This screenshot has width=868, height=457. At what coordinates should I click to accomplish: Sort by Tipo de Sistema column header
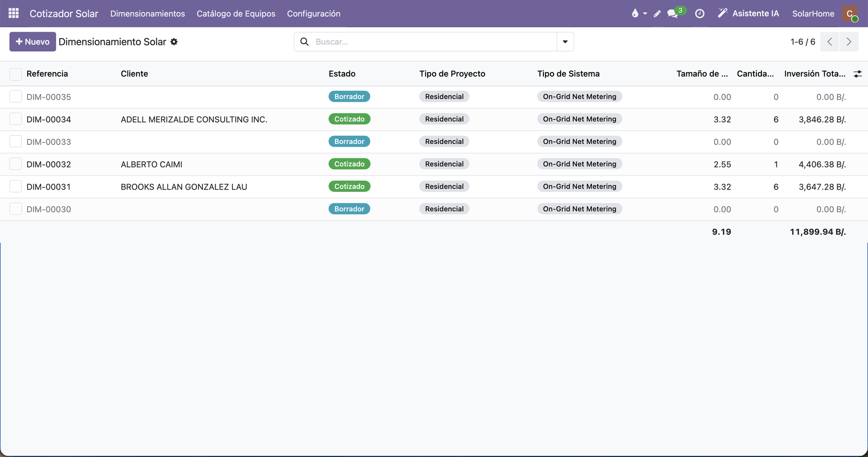568,74
